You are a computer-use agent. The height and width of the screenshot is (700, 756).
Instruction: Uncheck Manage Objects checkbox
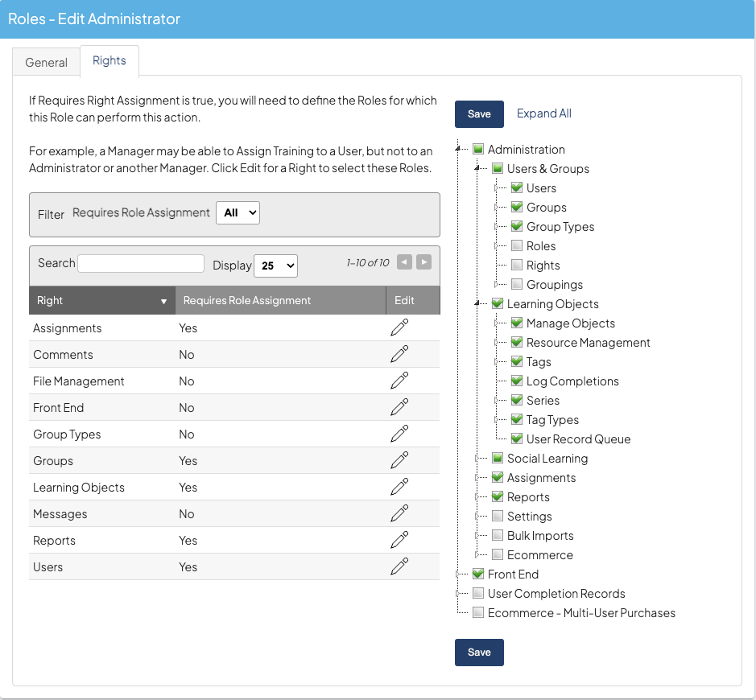tap(517, 323)
